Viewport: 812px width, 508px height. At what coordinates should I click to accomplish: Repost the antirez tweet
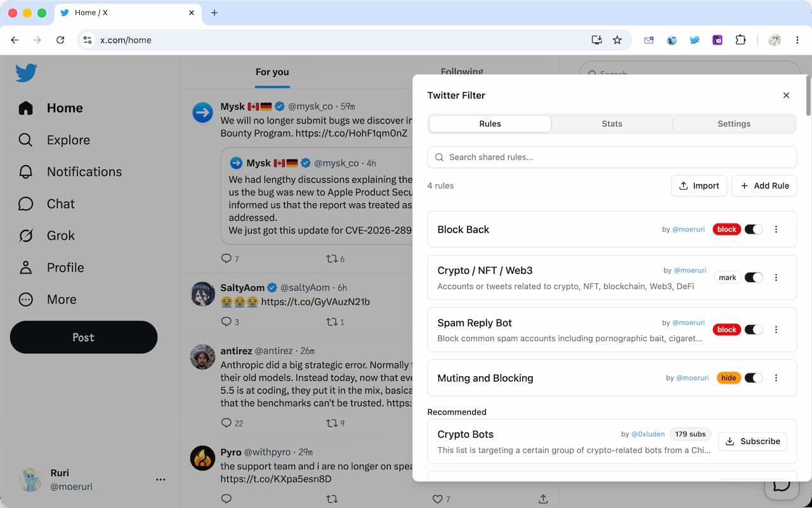331,423
